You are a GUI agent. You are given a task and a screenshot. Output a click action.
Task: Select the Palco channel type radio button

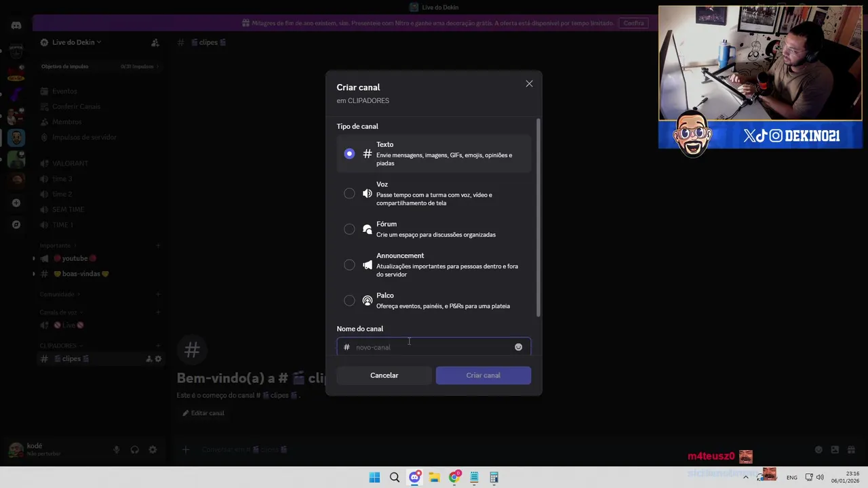pos(349,300)
